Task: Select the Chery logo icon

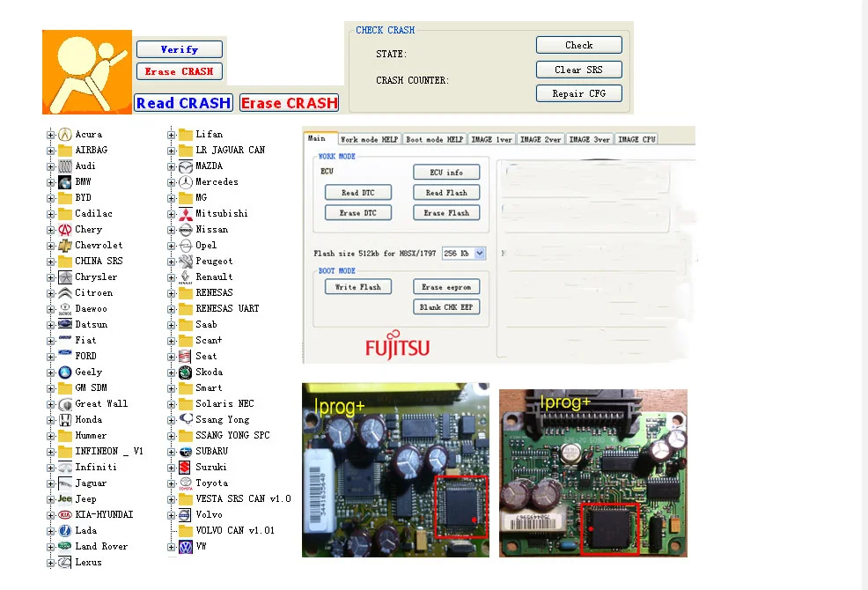Action: [x=65, y=229]
